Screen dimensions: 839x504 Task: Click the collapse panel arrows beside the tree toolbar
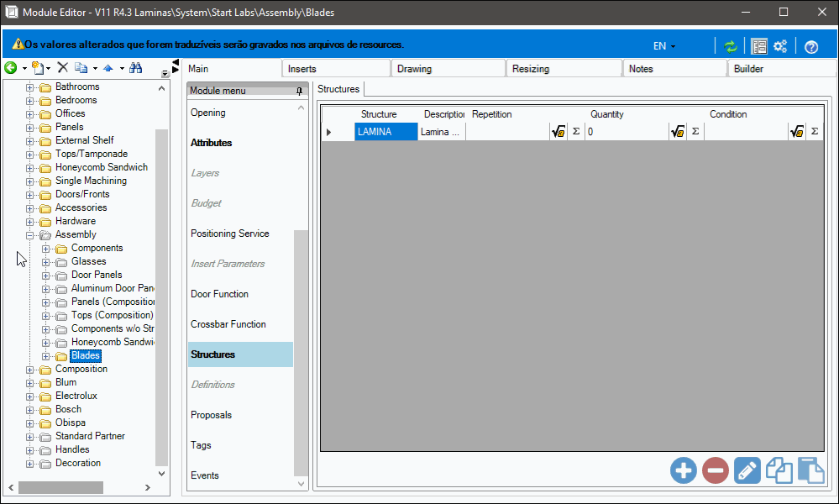click(x=175, y=66)
